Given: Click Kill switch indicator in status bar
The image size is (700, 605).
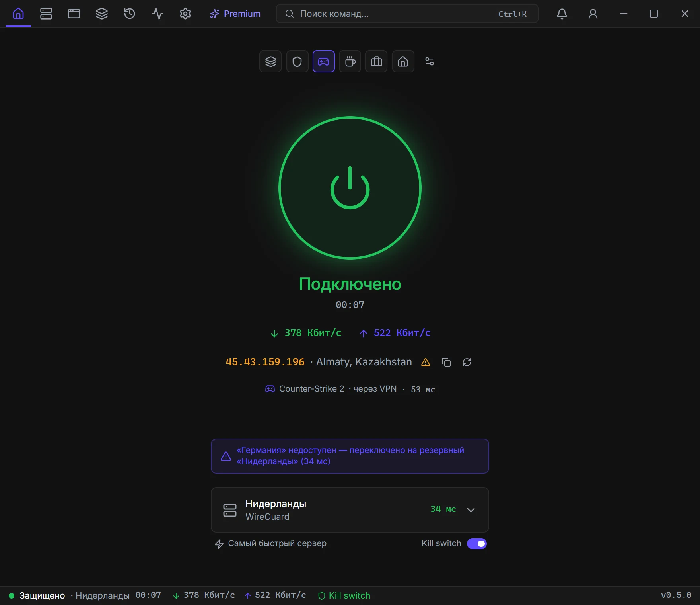Looking at the screenshot, I should click(344, 595).
